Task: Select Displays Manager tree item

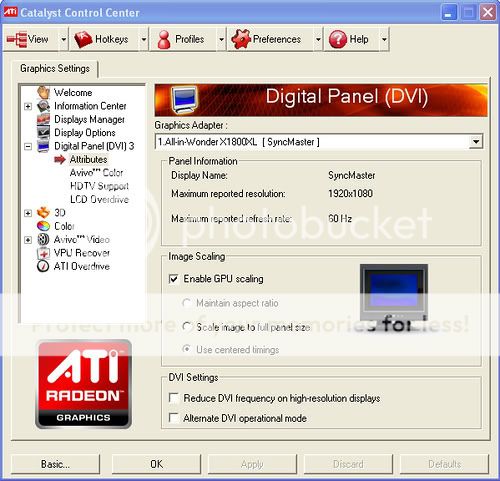Action: (x=89, y=119)
